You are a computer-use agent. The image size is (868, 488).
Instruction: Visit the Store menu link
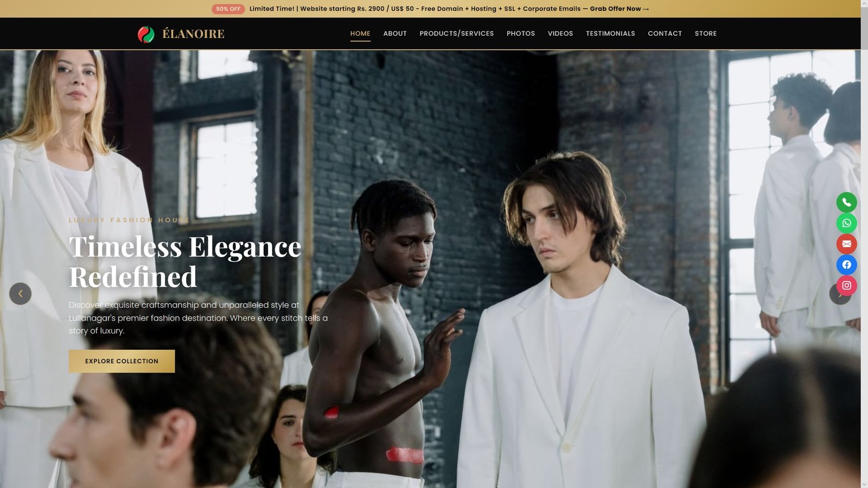tap(706, 34)
